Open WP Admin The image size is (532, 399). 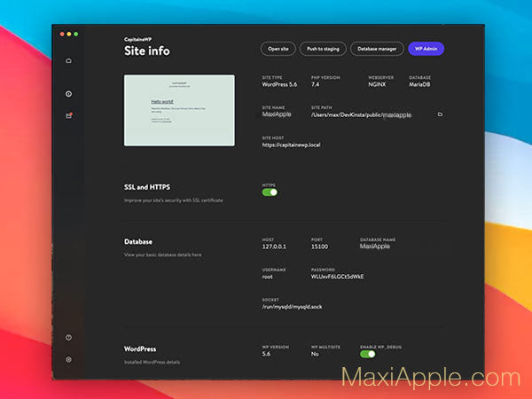coord(426,49)
